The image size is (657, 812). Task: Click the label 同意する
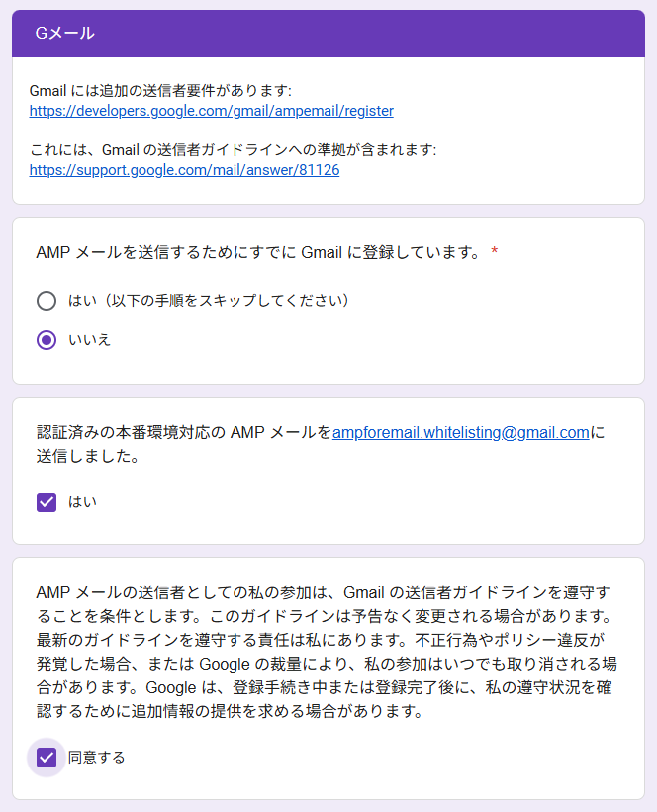click(97, 758)
